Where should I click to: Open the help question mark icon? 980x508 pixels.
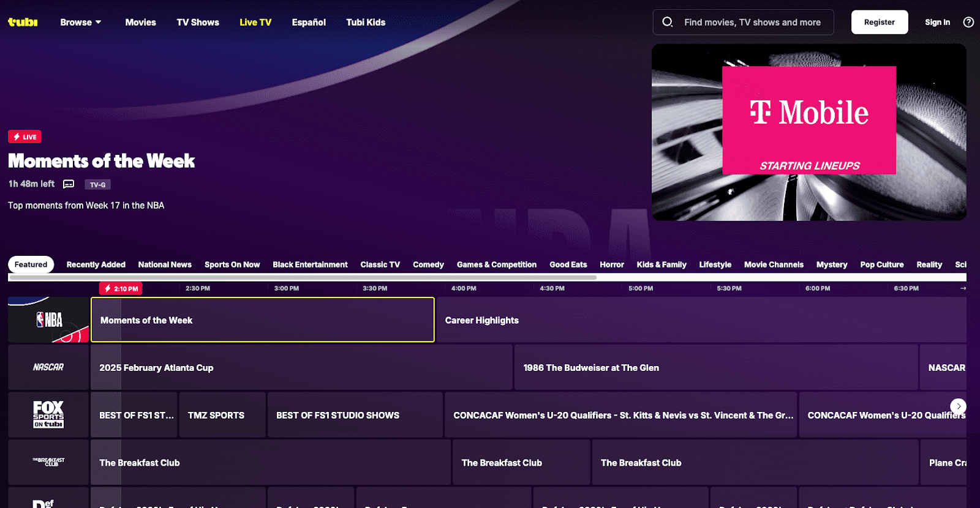(x=968, y=22)
